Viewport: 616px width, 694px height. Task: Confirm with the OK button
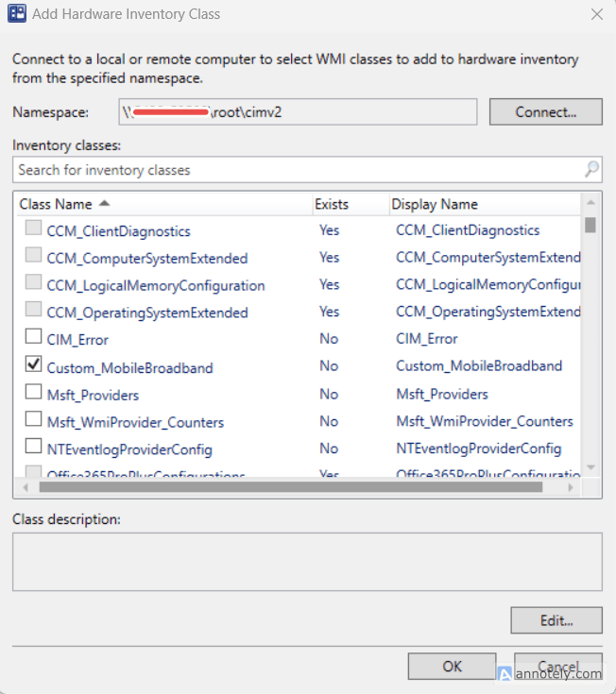point(452,667)
